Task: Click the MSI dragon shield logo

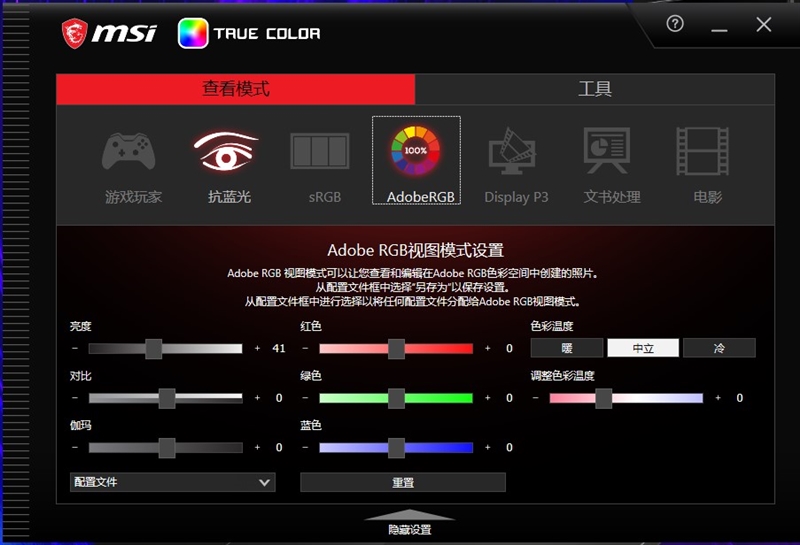Action: (x=74, y=34)
